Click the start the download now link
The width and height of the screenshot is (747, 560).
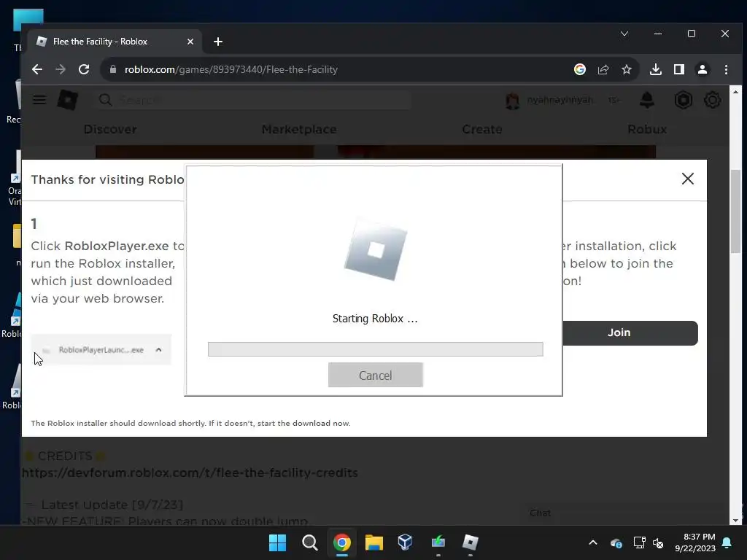point(304,424)
